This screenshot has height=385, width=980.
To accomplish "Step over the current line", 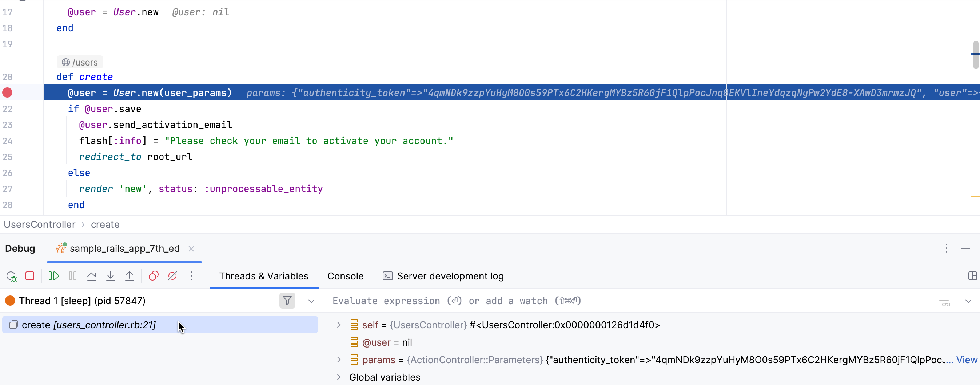I will (92, 276).
